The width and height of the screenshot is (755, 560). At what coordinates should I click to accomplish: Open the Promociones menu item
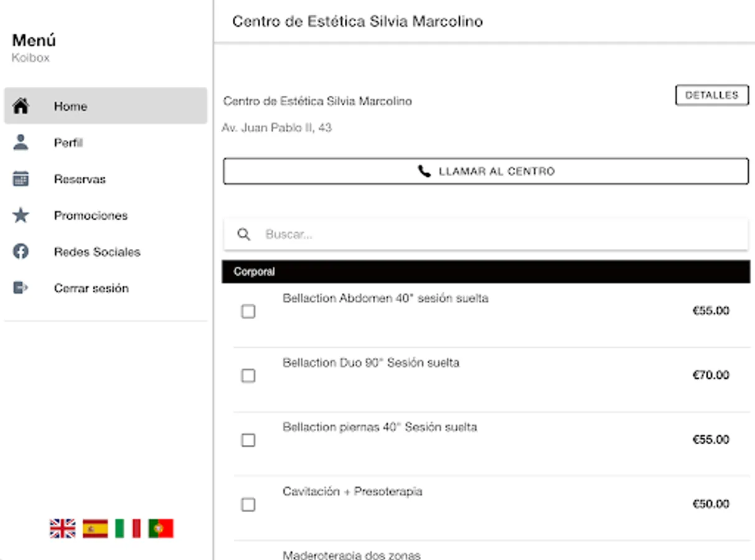coord(91,216)
